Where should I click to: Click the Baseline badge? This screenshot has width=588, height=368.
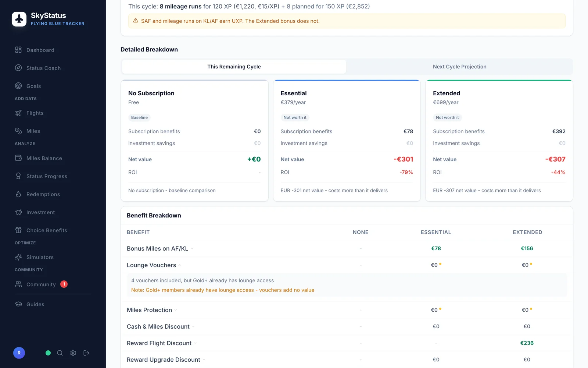pyautogui.click(x=139, y=117)
